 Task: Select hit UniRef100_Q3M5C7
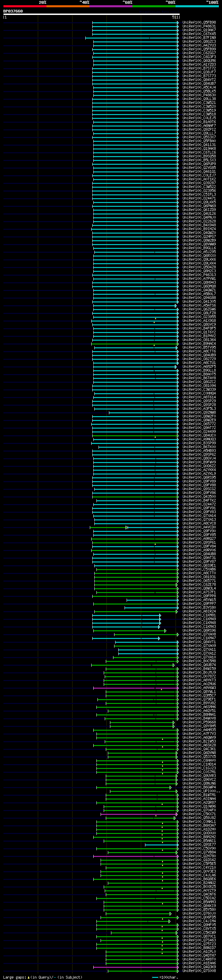coord(199,695)
